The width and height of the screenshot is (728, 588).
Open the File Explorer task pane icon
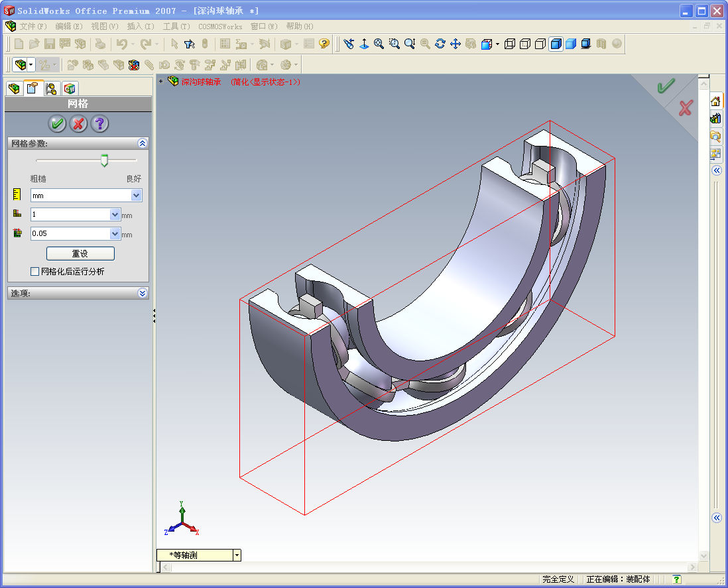coord(715,136)
